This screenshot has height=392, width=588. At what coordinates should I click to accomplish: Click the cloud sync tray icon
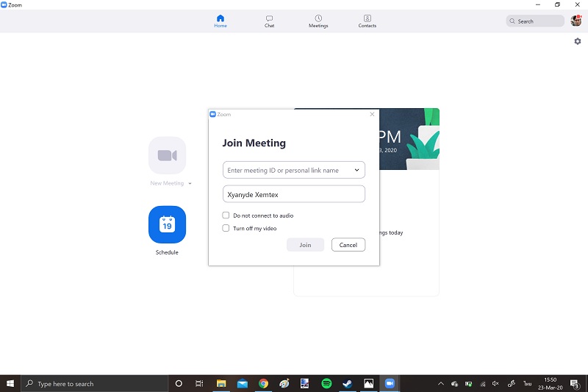[454, 384]
